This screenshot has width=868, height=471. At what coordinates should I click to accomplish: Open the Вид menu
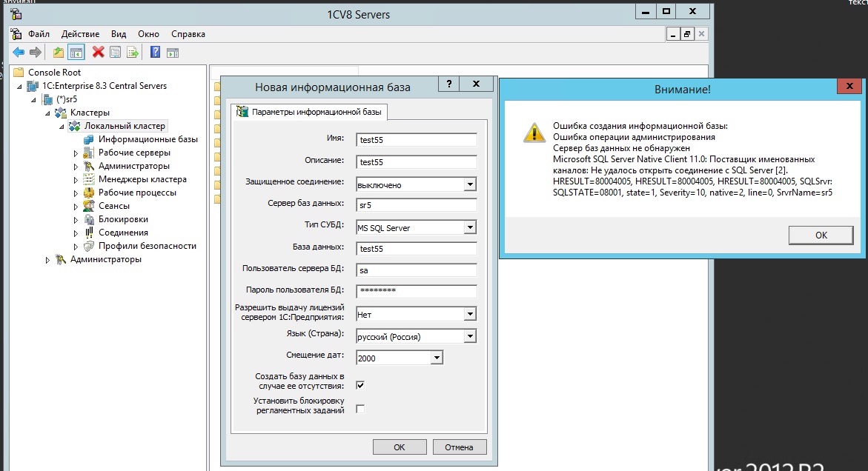(x=119, y=34)
